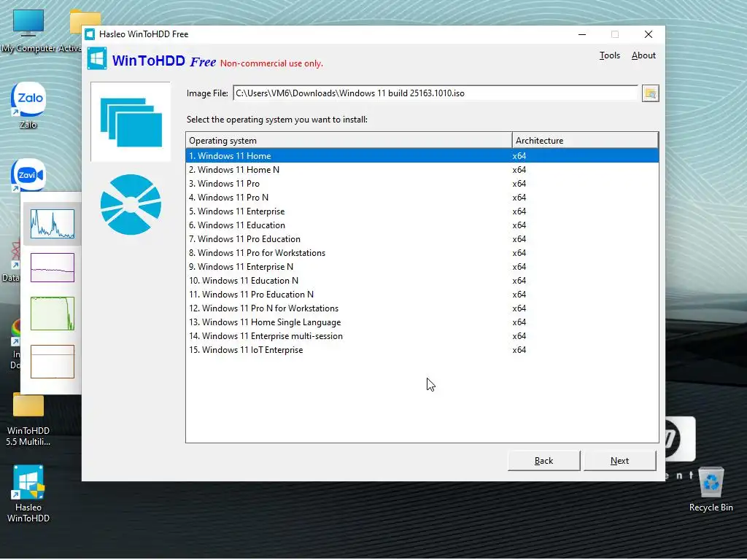Open the Zalo desktop shortcut
747x560 pixels.
tap(28, 105)
